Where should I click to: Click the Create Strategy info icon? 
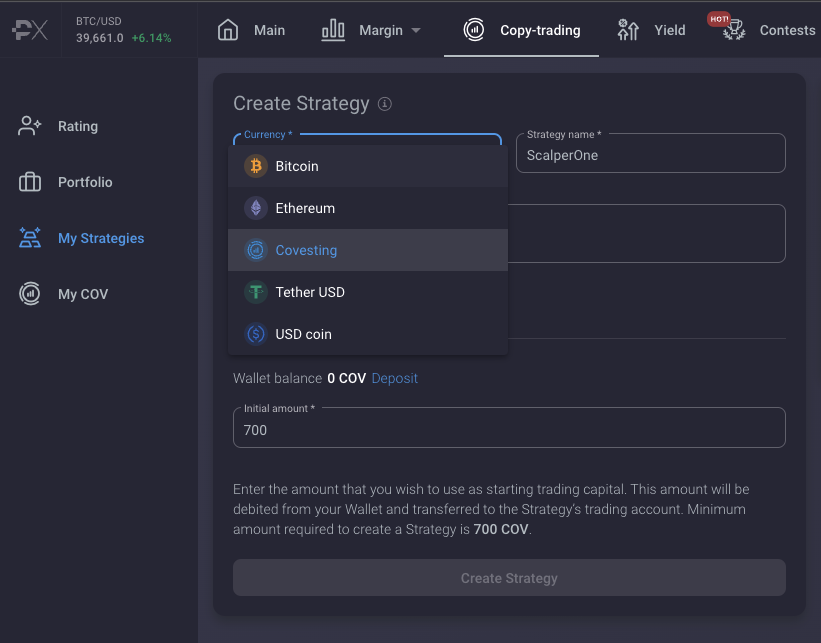(x=385, y=104)
